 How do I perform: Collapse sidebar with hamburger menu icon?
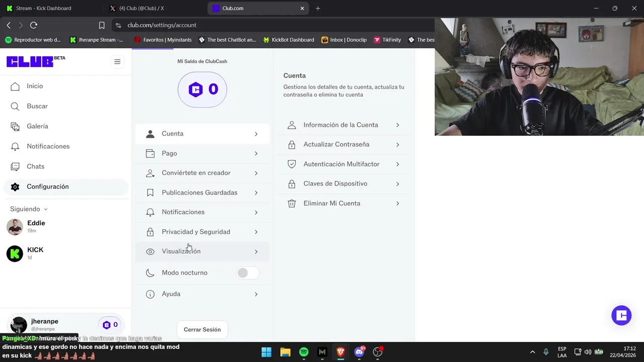[117, 62]
